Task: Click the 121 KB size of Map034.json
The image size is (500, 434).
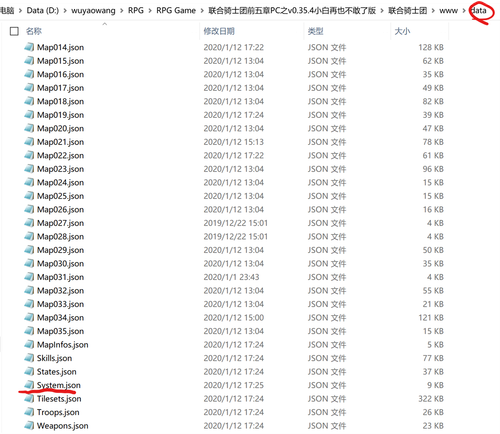Action: (x=431, y=317)
